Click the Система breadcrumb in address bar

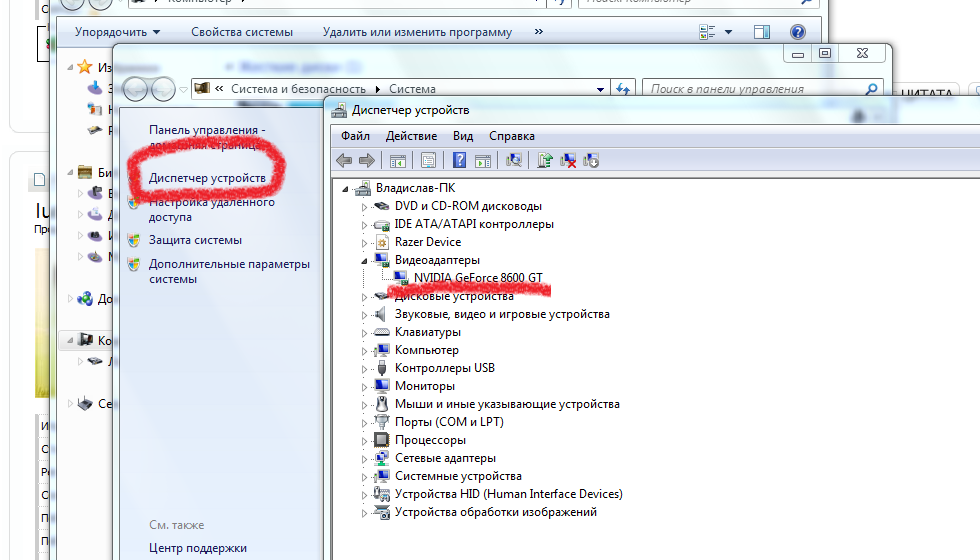[x=412, y=89]
